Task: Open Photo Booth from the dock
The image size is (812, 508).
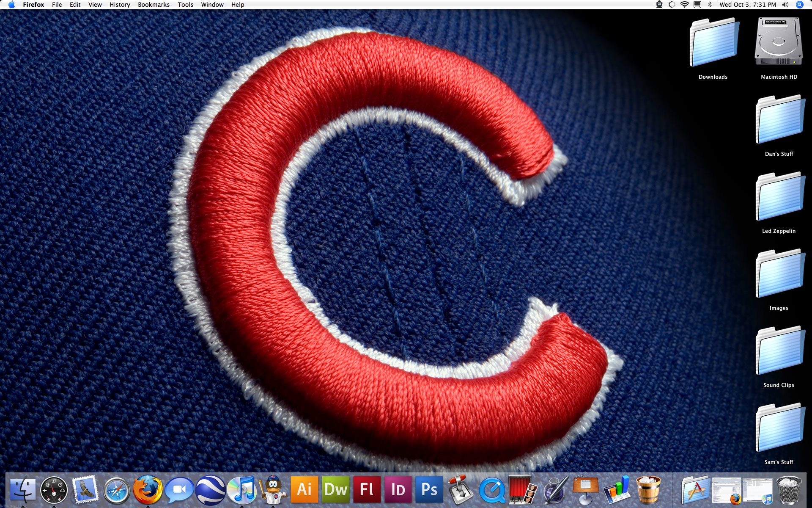Action: pyautogui.click(x=523, y=490)
